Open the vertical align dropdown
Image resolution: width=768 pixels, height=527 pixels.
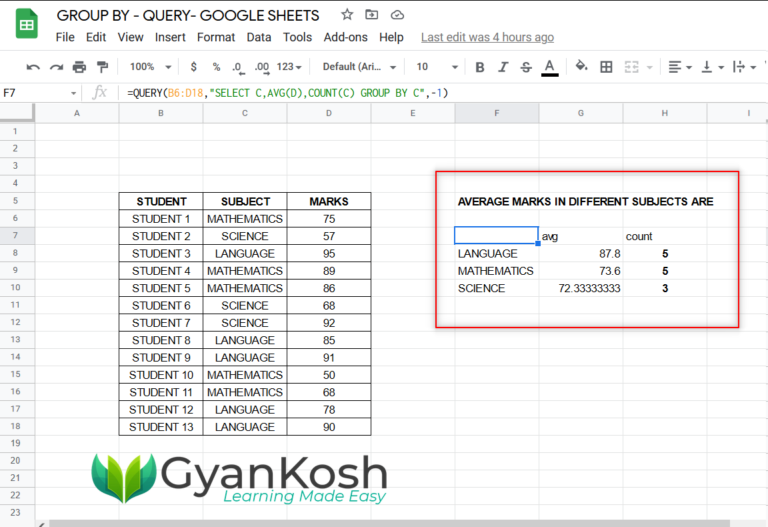pyautogui.click(x=712, y=67)
